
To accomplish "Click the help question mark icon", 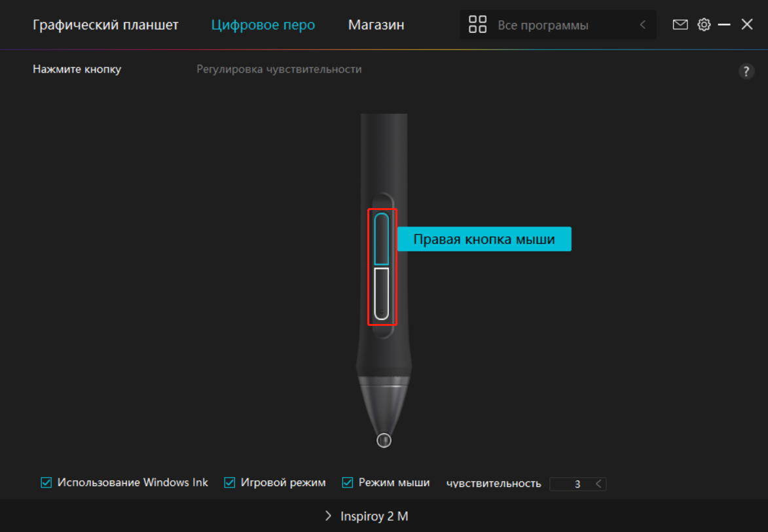I will point(746,72).
